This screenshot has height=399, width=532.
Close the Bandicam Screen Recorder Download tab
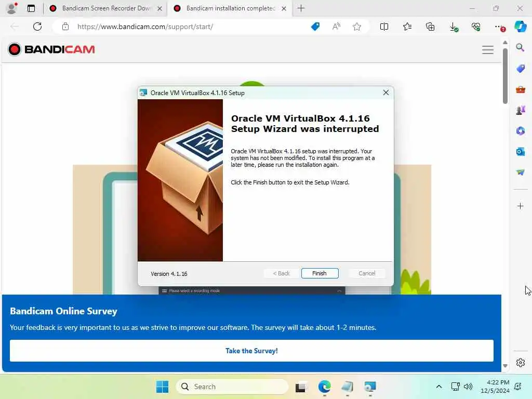pos(159,8)
